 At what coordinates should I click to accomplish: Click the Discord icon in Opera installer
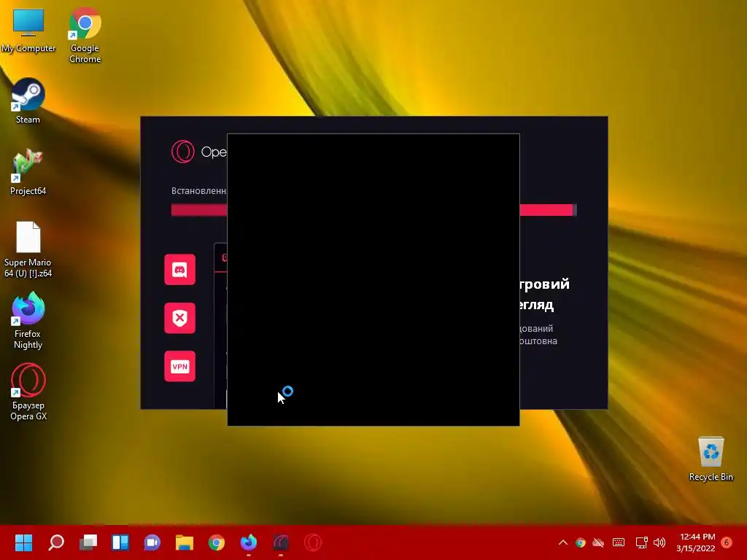179,270
